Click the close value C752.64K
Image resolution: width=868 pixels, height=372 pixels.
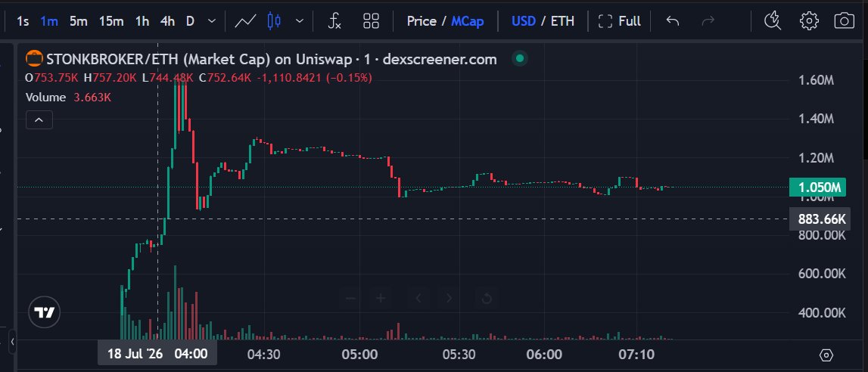tap(225, 78)
